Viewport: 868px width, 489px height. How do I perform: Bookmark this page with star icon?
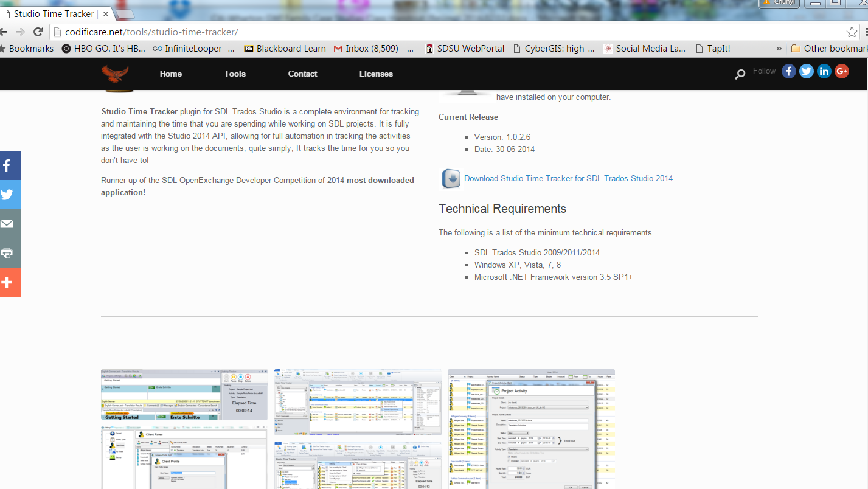[x=852, y=32]
